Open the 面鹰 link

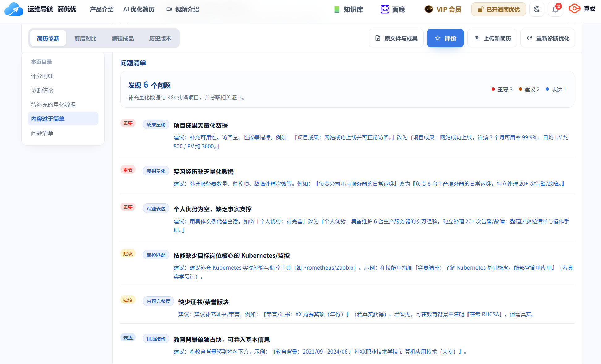point(393,10)
